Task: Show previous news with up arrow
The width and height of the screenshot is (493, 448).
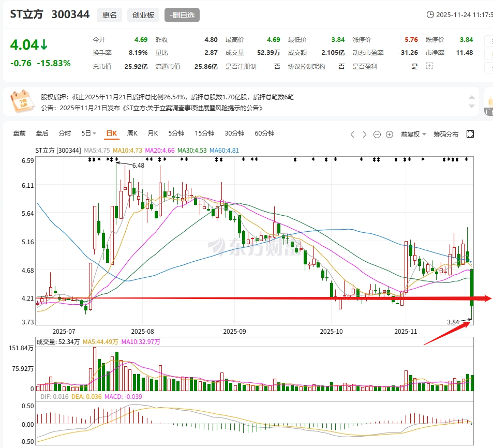Action: click(472, 97)
